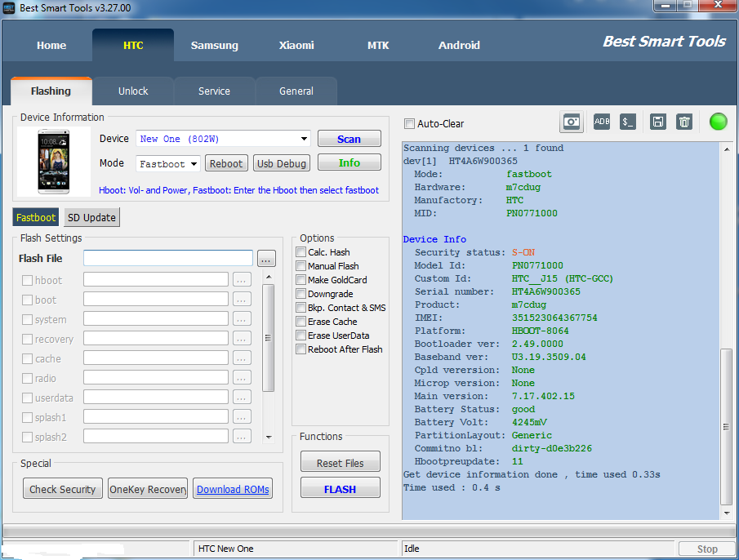Click the Check Security button
The image size is (739, 560).
62,489
